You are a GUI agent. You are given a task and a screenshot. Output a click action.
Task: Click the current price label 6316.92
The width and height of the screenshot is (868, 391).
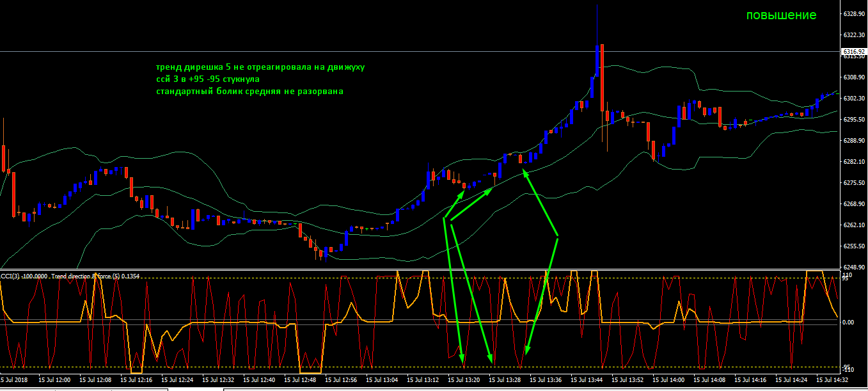click(853, 51)
